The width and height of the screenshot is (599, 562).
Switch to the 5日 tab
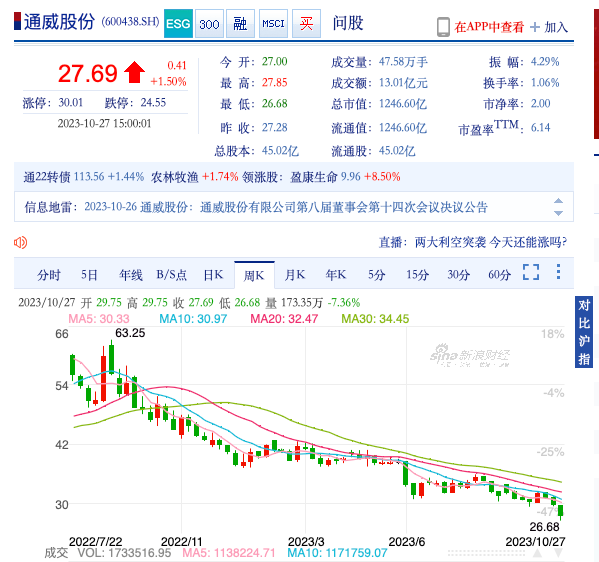pos(89,275)
